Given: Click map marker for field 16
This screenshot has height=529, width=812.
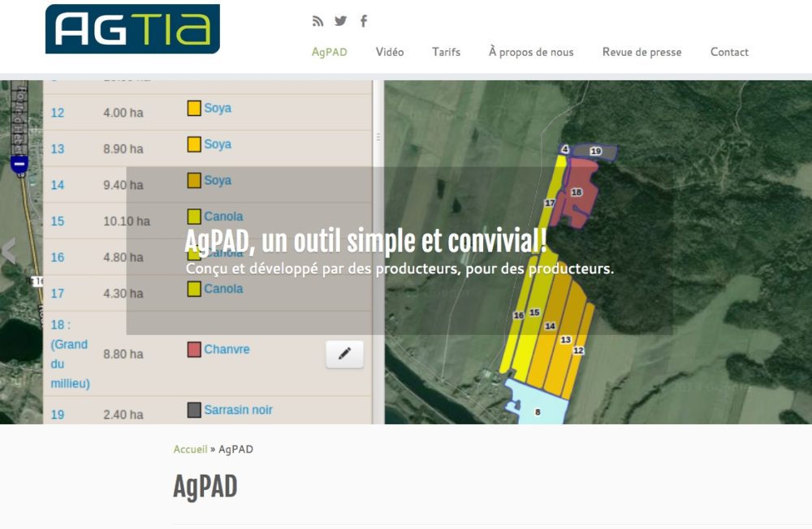Looking at the screenshot, I should tap(518, 316).
